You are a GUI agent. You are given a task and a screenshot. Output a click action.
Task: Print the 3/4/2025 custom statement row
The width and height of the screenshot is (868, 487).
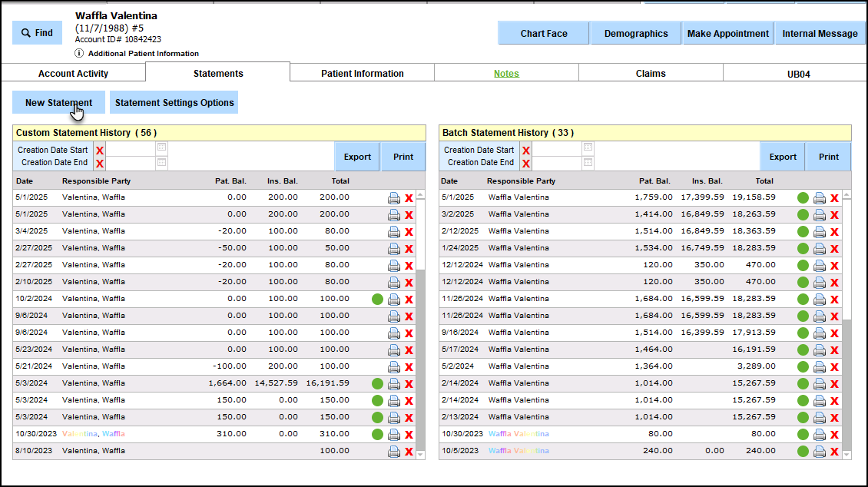pyautogui.click(x=394, y=231)
